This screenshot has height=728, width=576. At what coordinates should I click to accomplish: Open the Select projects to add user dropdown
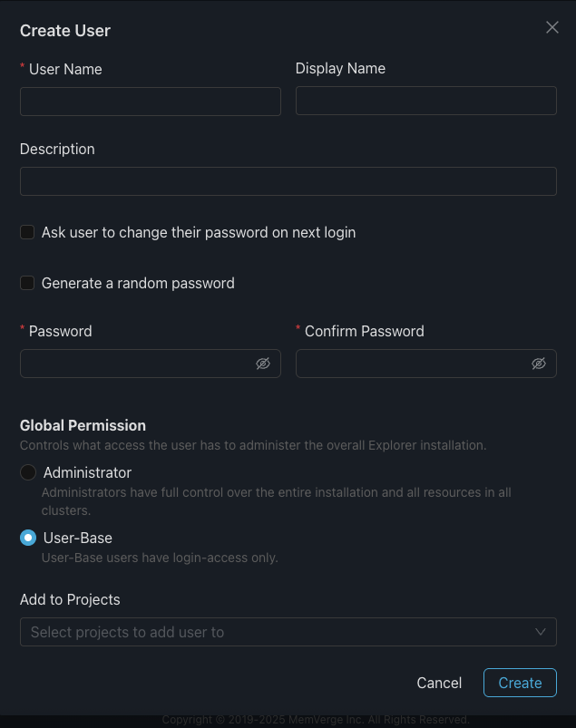click(x=272, y=632)
